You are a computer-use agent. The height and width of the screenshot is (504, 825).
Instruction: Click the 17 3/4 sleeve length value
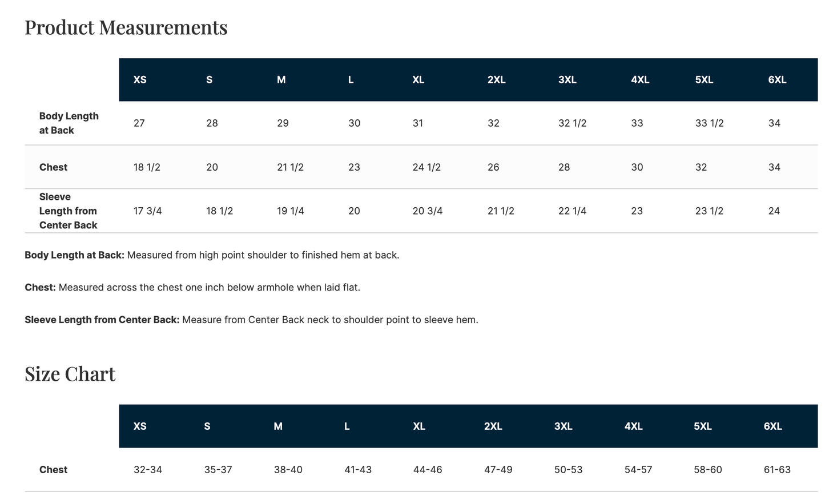click(148, 211)
